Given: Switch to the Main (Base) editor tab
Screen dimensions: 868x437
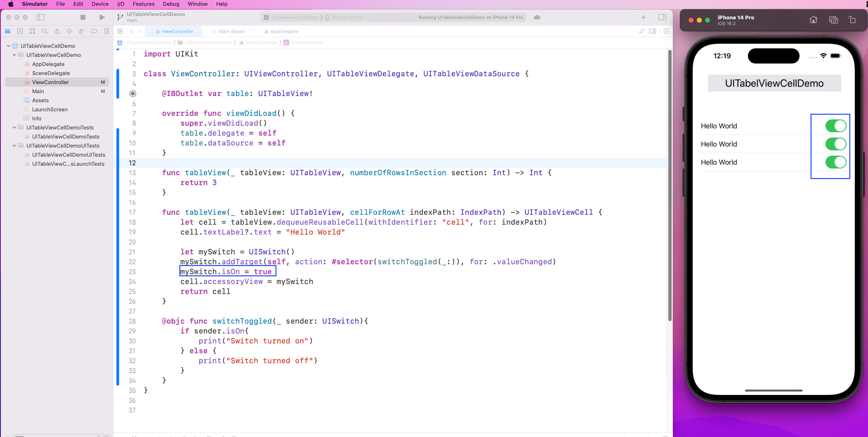Looking at the screenshot, I should coord(231,31).
